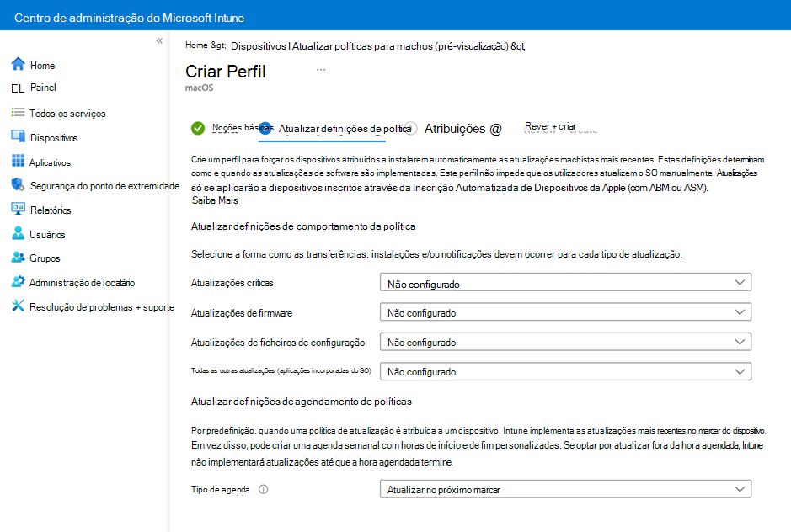Image resolution: width=791 pixels, height=532 pixels.
Task: Open Todos os serviços in sidebar
Action: [x=67, y=114]
